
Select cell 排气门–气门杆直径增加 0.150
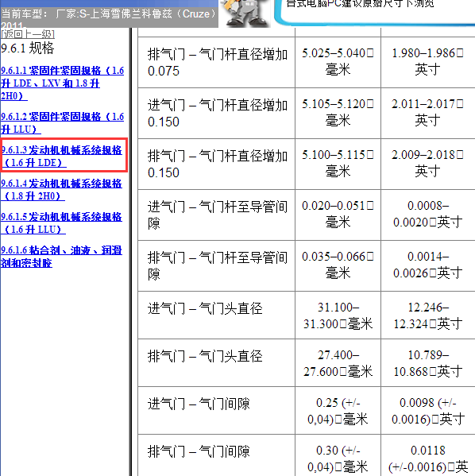[x=216, y=164]
